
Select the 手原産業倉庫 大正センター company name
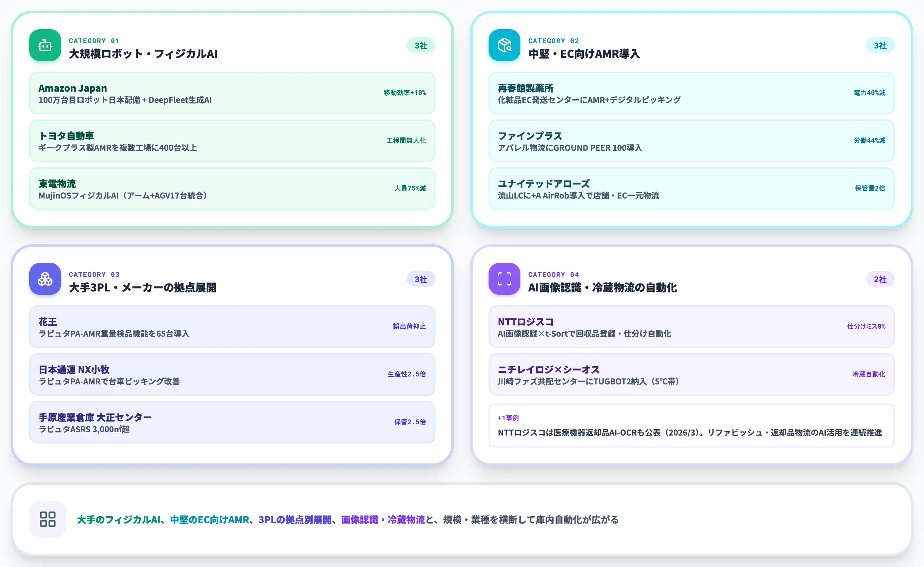[x=95, y=417]
